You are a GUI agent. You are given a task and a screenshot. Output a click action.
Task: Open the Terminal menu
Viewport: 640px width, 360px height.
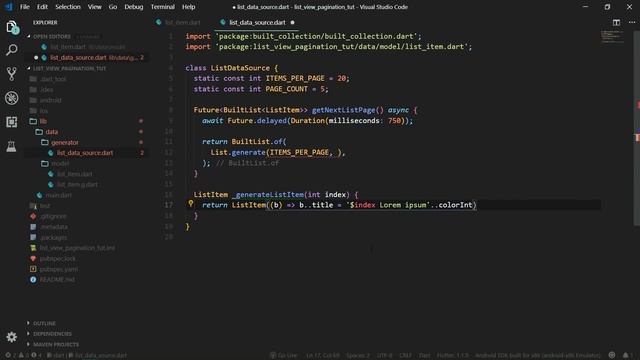[x=162, y=7]
